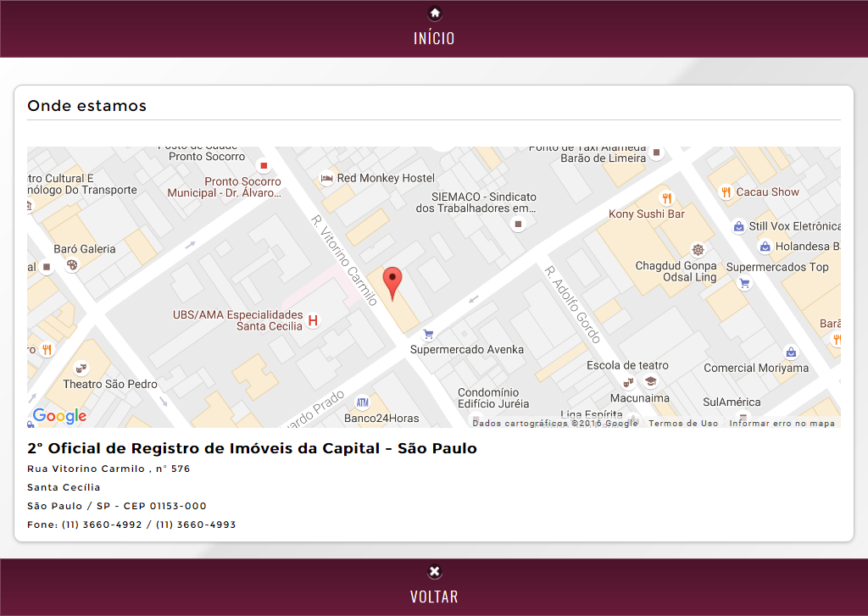Click the SulAmérica map label
Viewport: 868px width, 616px height.
732,402
